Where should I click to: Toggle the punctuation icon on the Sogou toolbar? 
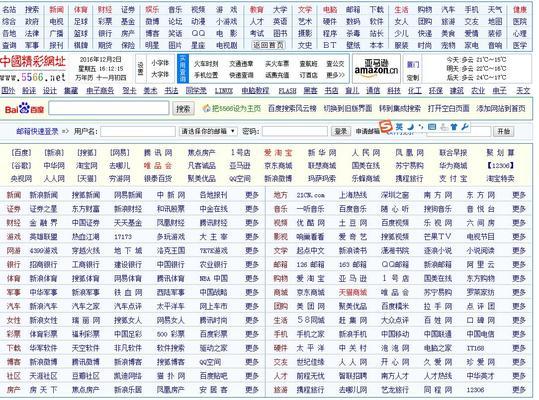[421, 127]
